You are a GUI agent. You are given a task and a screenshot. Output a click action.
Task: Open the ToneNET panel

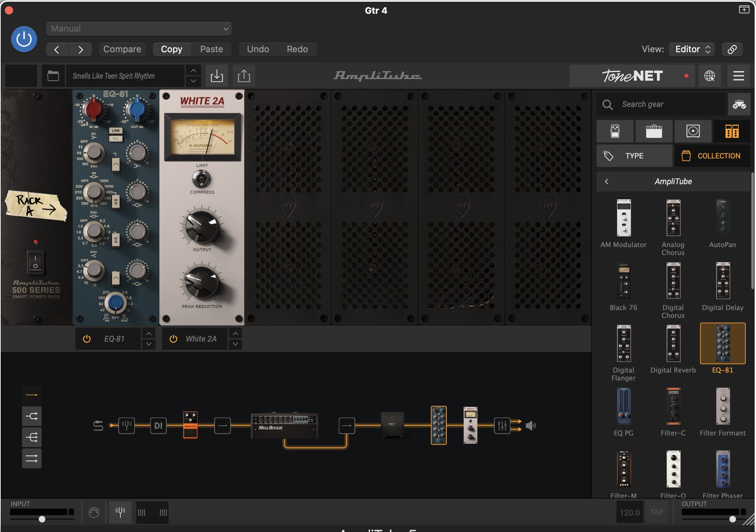[x=632, y=76]
